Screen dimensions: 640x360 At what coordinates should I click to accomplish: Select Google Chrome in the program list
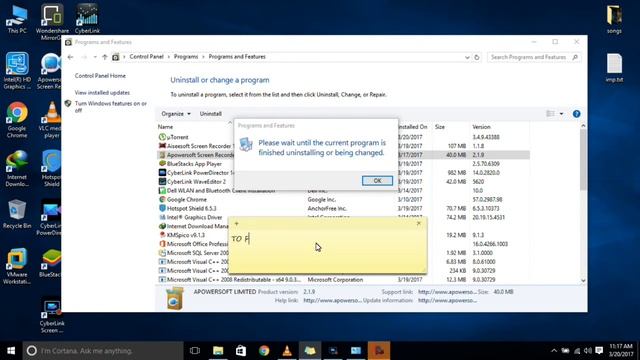187,200
